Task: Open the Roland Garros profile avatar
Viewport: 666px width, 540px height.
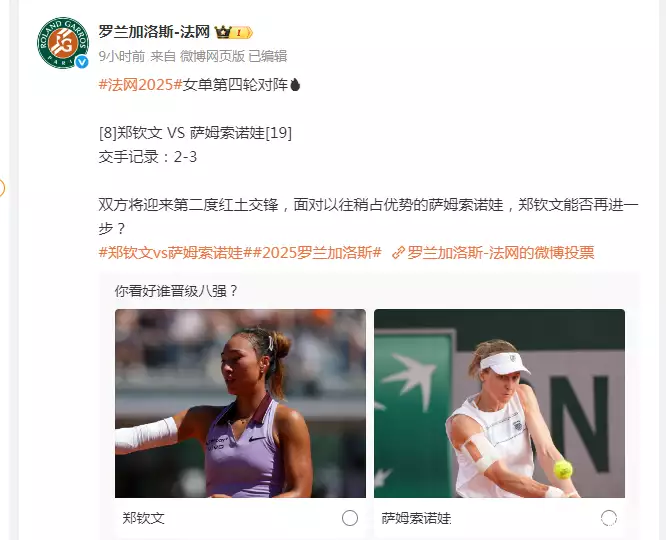Action: (x=63, y=42)
